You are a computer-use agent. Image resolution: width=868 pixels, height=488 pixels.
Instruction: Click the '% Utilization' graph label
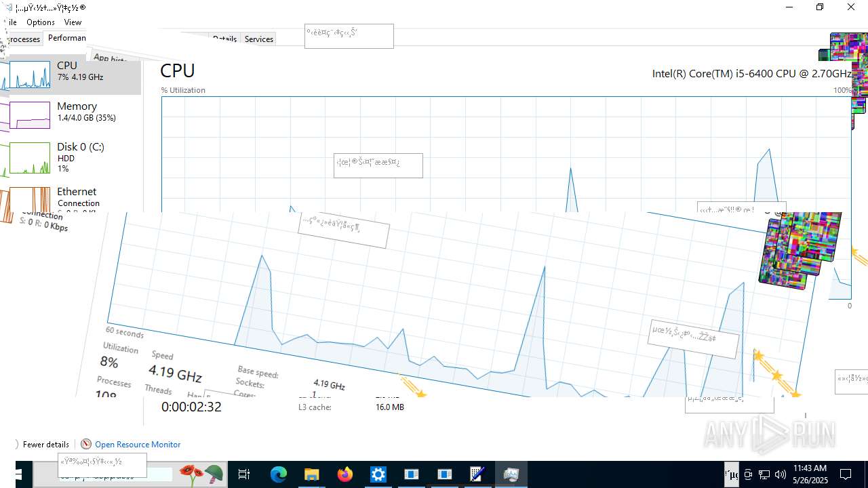pos(183,90)
